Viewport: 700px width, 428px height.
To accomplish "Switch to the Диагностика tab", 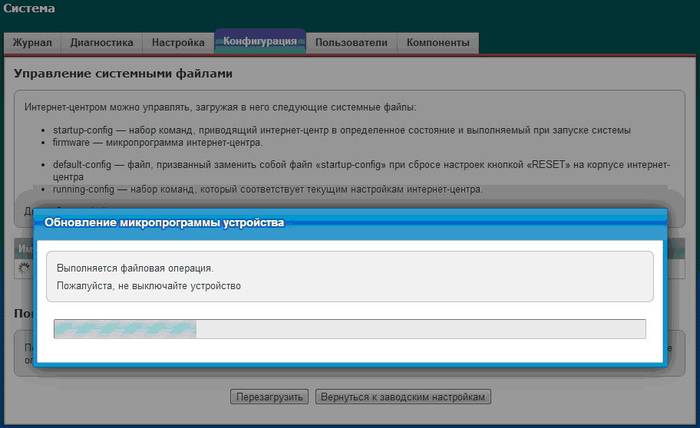I will [101, 43].
